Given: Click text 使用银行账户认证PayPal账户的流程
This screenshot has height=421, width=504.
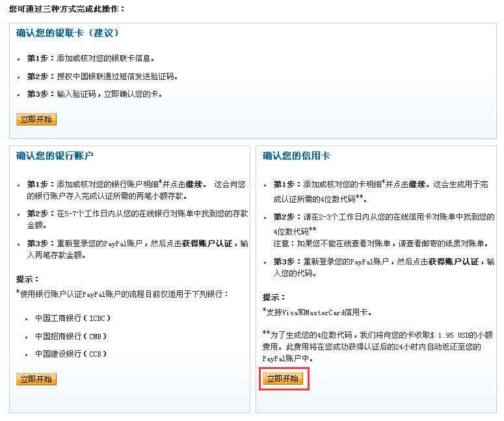Looking at the screenshot, I should click(x=122, y=294).
